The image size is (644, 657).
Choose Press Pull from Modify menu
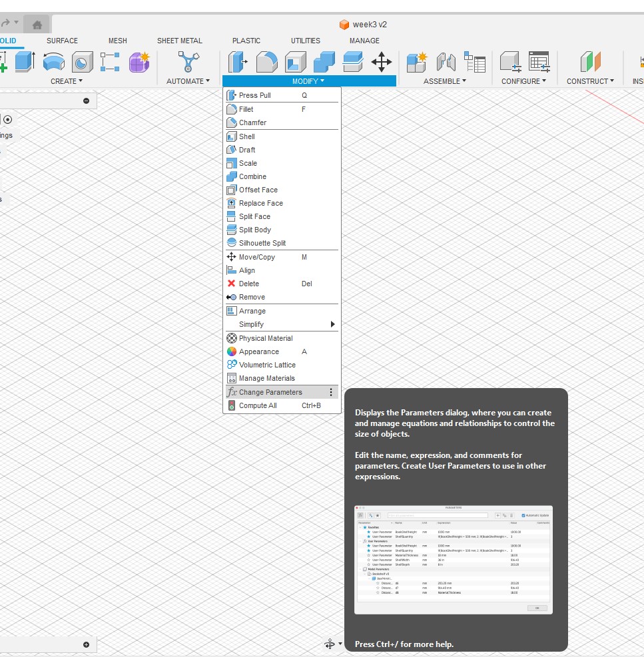282,96
